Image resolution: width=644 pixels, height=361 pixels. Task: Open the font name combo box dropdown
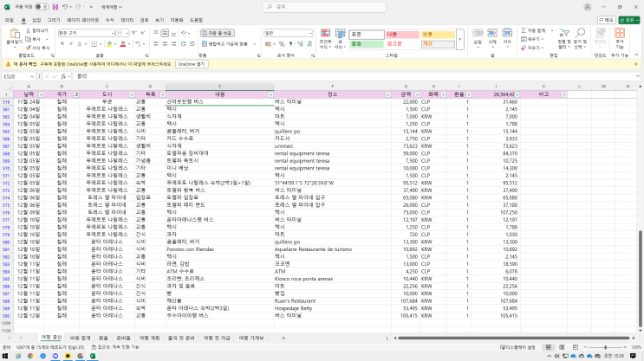(x=113, y=33)
